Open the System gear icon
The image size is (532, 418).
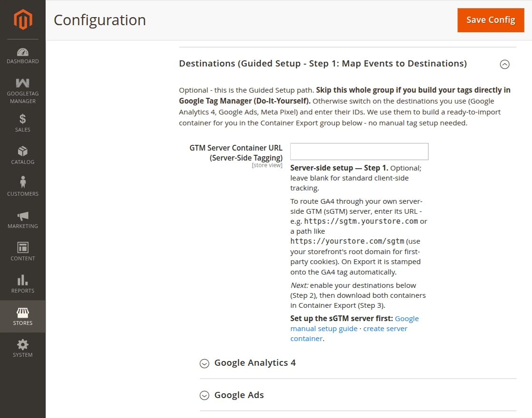tap(23, 345)
